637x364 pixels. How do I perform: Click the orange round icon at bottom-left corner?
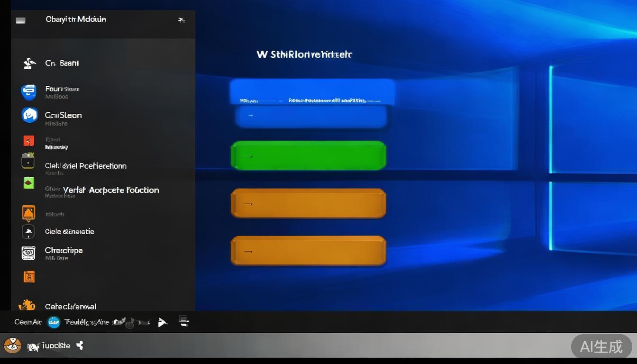[12, 346]
